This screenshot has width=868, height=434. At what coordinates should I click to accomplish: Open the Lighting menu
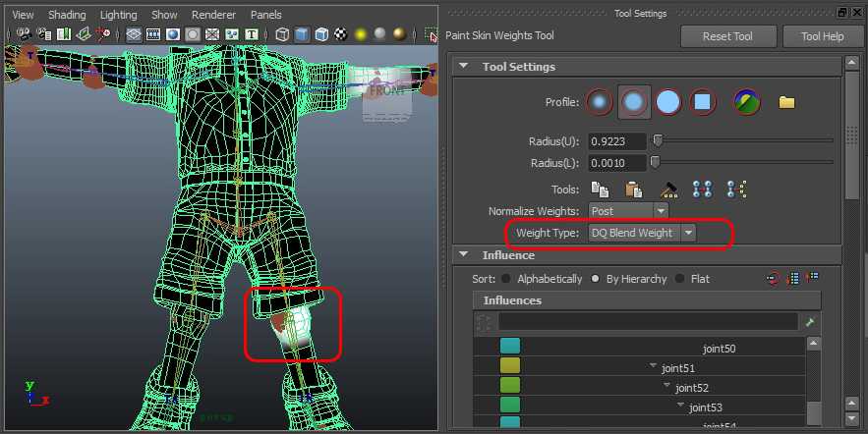click(x=119, y=15)
